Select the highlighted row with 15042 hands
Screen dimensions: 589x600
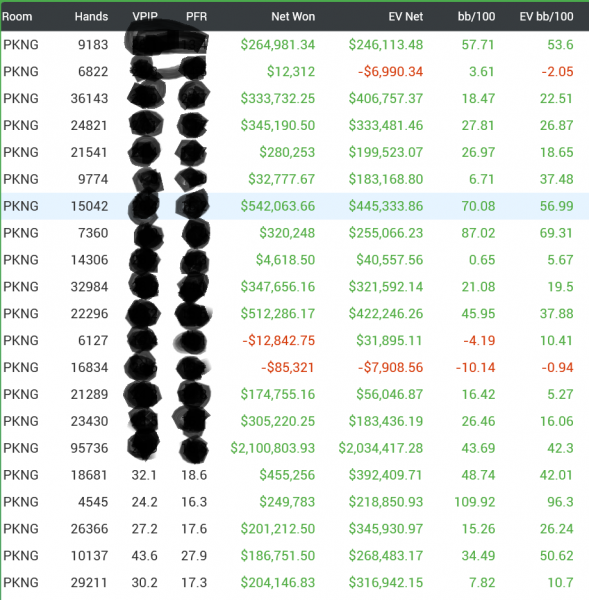[x=295, y=206]
